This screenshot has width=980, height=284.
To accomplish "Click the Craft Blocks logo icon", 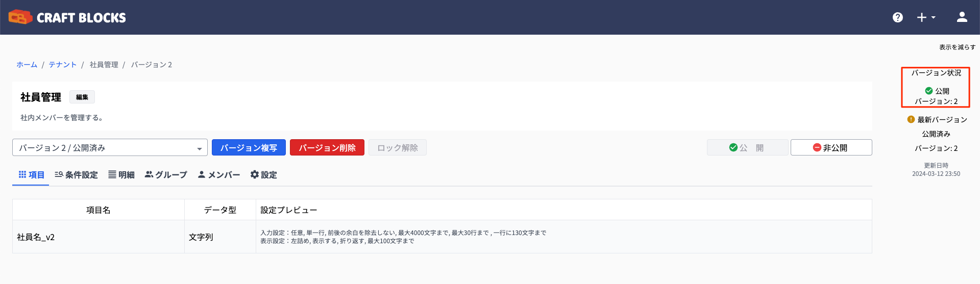I will (x=20, y=17).
